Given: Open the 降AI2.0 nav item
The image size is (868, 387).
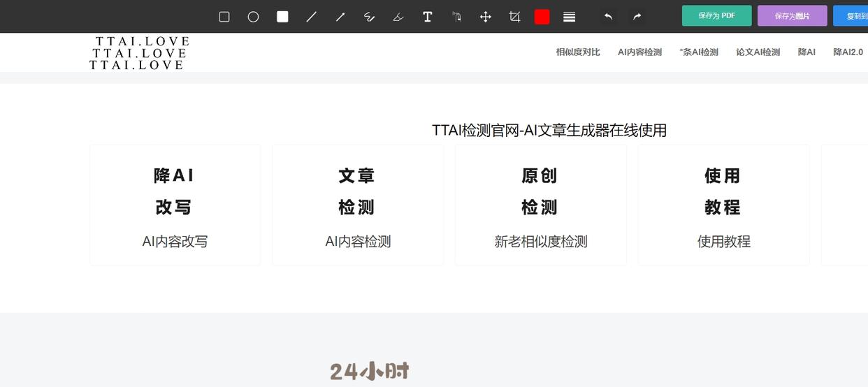Looking at the screenshot, I should 848,52.
